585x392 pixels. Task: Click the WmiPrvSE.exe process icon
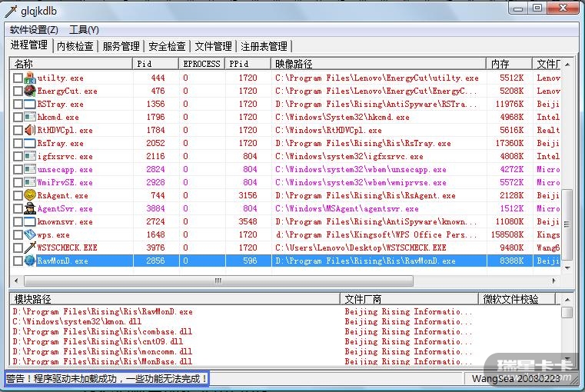pyautogui.click(x=30, y=182)
